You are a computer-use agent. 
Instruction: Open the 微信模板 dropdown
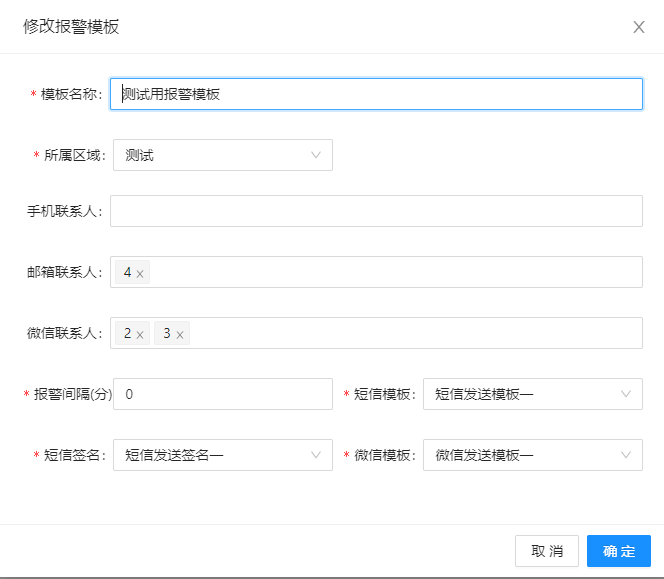[533, 455]
